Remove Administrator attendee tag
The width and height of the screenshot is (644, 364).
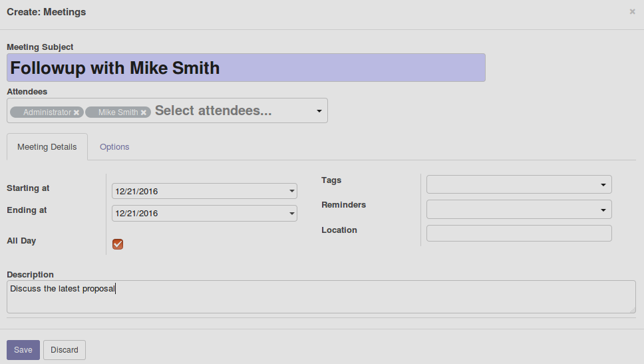click(77, 112)
